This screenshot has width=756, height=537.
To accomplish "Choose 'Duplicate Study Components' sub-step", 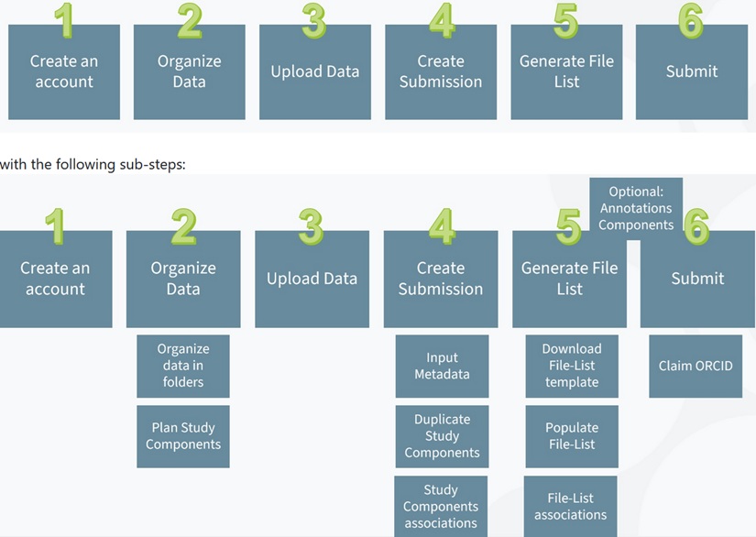I will click(442, 436).
